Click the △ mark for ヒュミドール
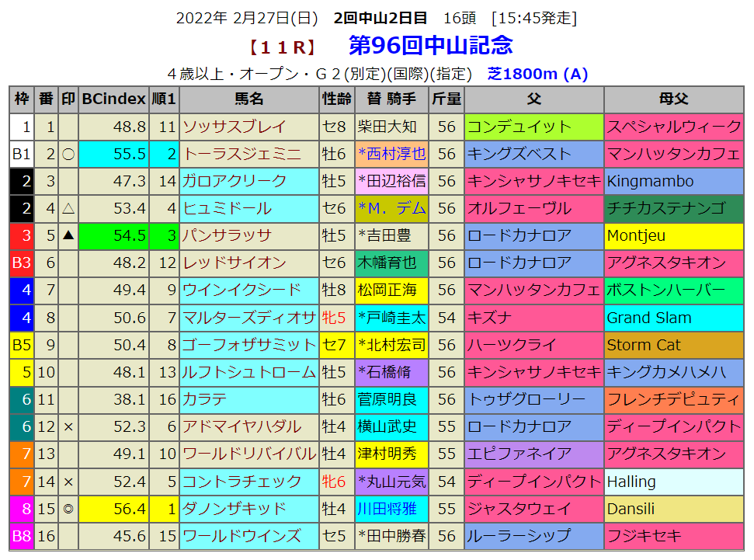The height and width of the screenshot is (560, 754). pyautogui.click(x=68, y=208)
